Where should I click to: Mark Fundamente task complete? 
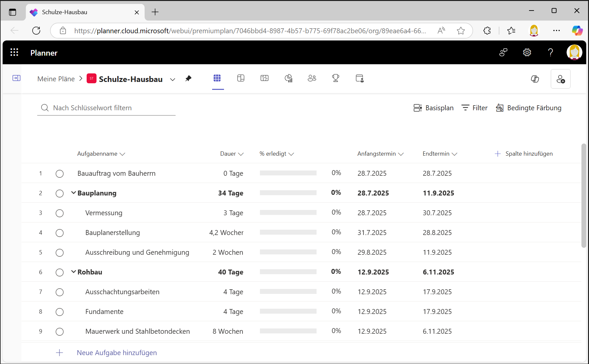click(60, 312)
